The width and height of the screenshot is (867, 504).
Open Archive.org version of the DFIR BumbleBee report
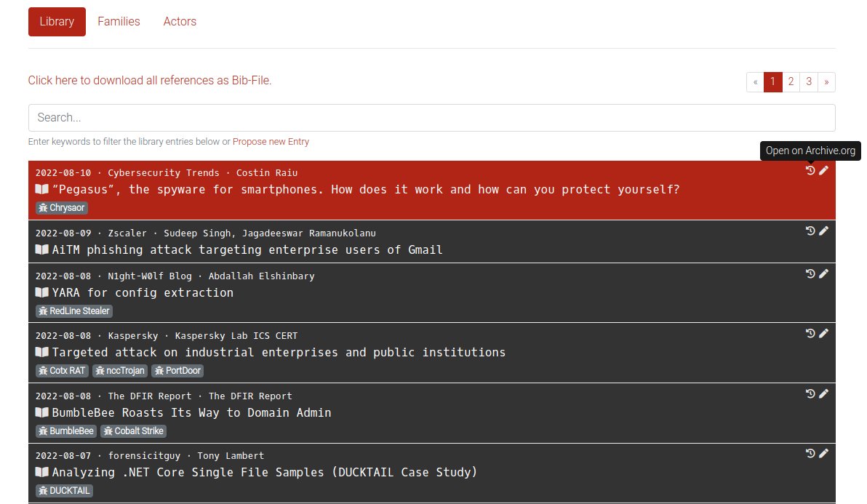pos(810,393)
